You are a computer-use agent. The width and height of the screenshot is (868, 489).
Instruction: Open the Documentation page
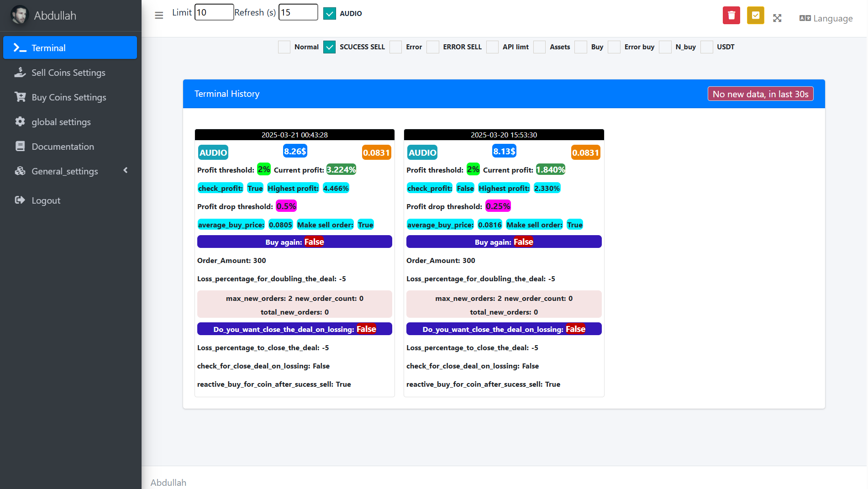pyautogui.click(x=63, y=146)
